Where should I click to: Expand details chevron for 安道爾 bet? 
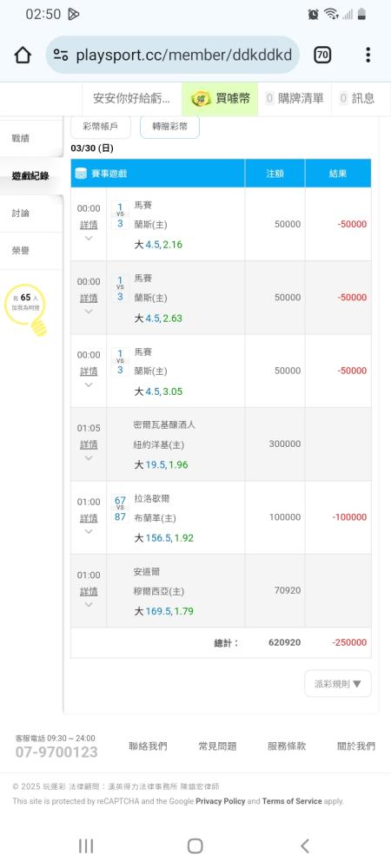point(89,605)
